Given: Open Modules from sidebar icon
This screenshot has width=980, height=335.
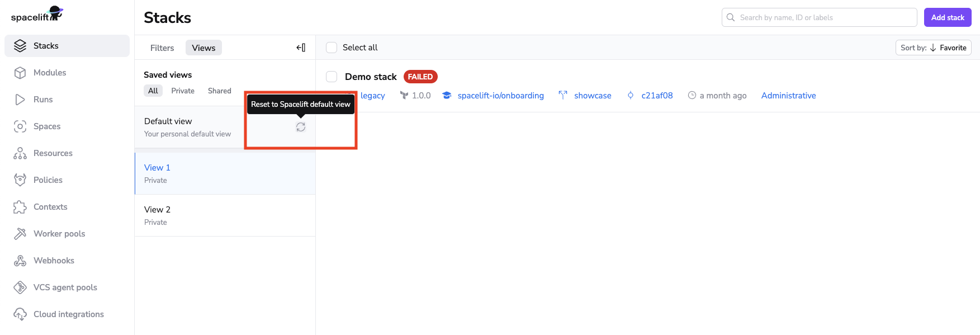Looking at the screenshot, I should coord(20,73).
